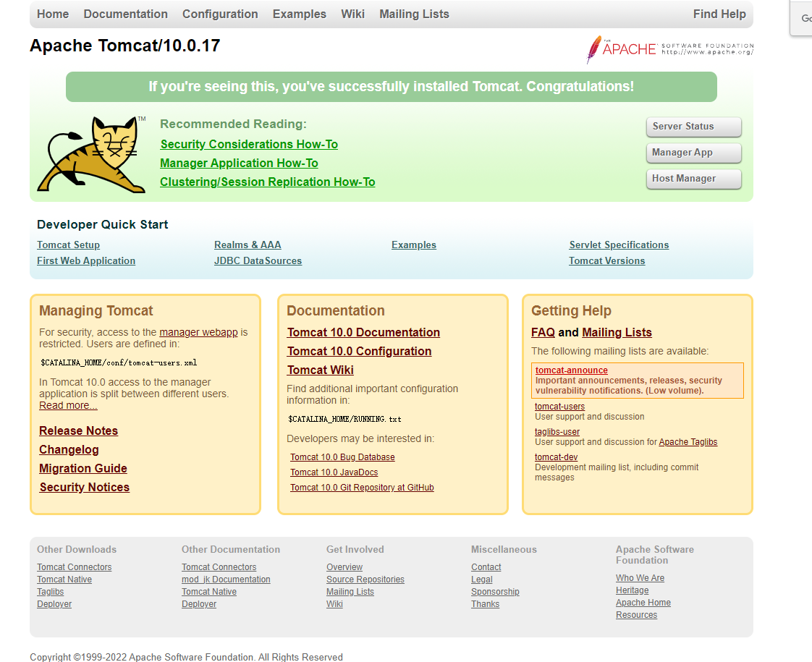Open Tomcat 10.0 Configuration link
Image resolution: width=812 pixels, height=662 pixels.
(x=360, y=352)
